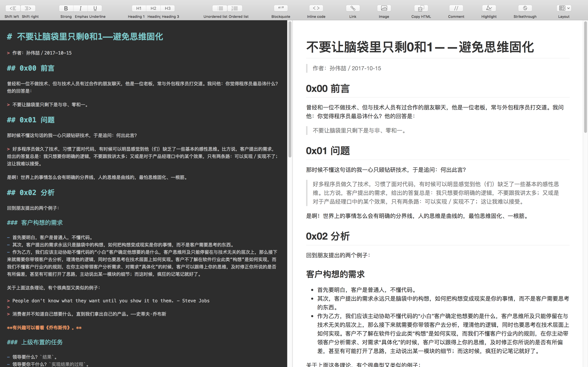Click the Shift left indent icon

coord(13,8)
